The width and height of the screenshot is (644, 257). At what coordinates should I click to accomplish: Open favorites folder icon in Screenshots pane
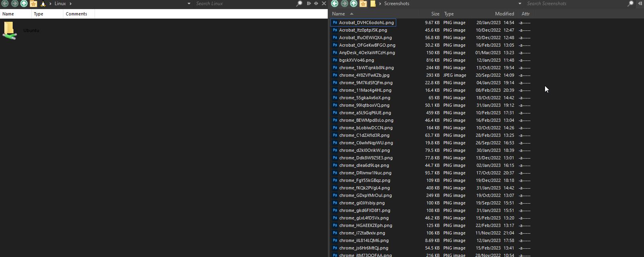pos(363,4)
